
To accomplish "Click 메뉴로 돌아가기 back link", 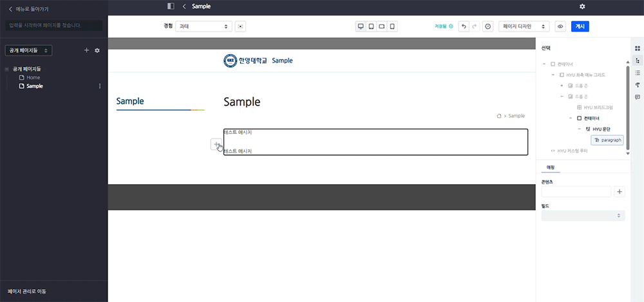I will 28,9.
